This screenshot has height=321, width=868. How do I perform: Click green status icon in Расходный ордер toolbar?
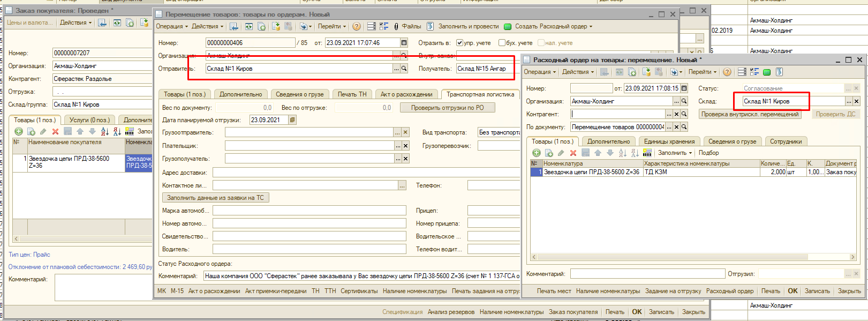click(x=767, y=72)
